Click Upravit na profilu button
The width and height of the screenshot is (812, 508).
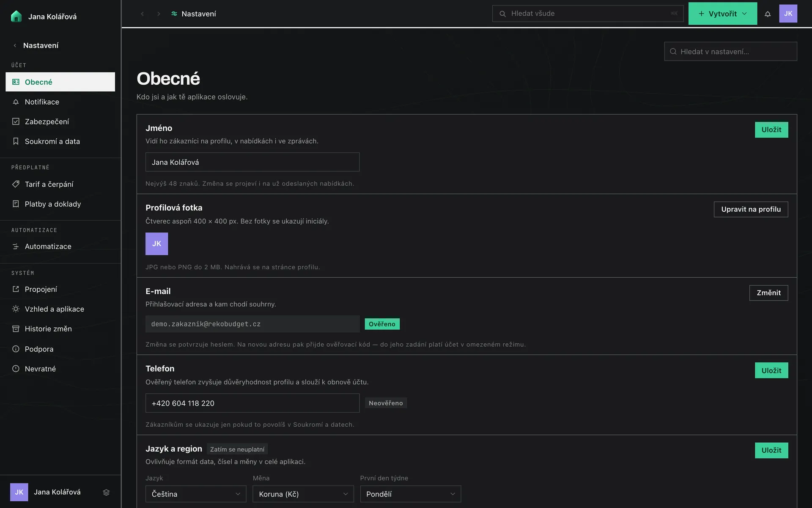pyautogui.click(x=751, y=209)
